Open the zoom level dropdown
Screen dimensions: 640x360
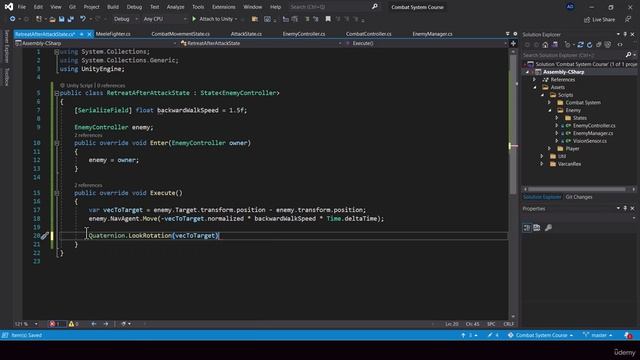tap(26, 324)
